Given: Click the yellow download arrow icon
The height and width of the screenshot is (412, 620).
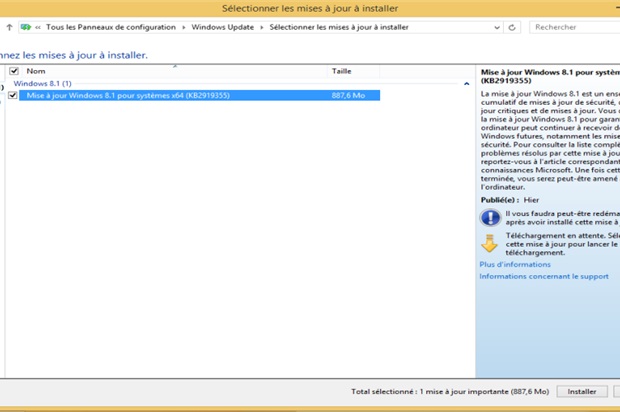Looking at the screenshot, I should [490, 243].
